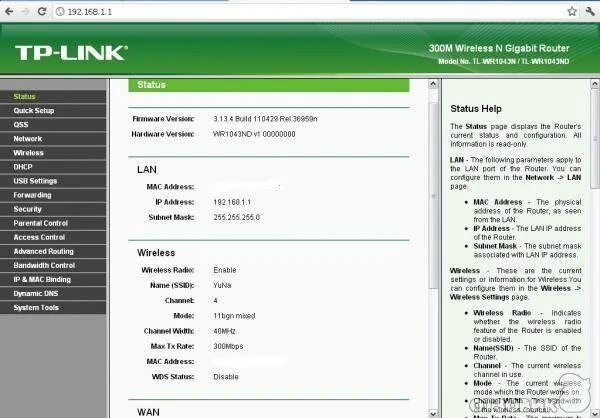Select Forwarding in sidebar
Screen dimensions: 600x418
tap(53, 195)
